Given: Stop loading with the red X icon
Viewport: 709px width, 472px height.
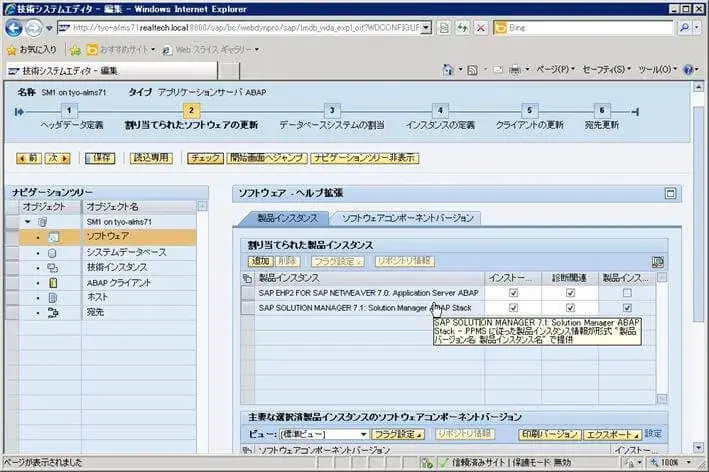Looking at the screenshot, I should 480,28.
